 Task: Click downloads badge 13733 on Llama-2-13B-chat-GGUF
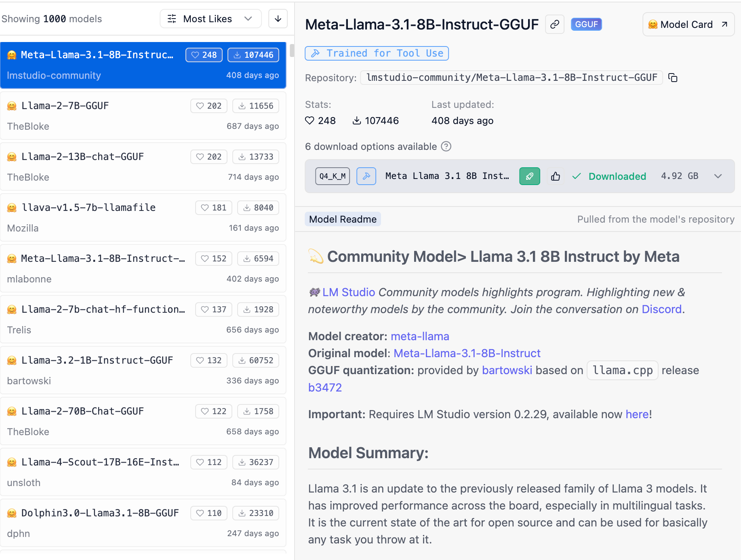click(256, 157)
